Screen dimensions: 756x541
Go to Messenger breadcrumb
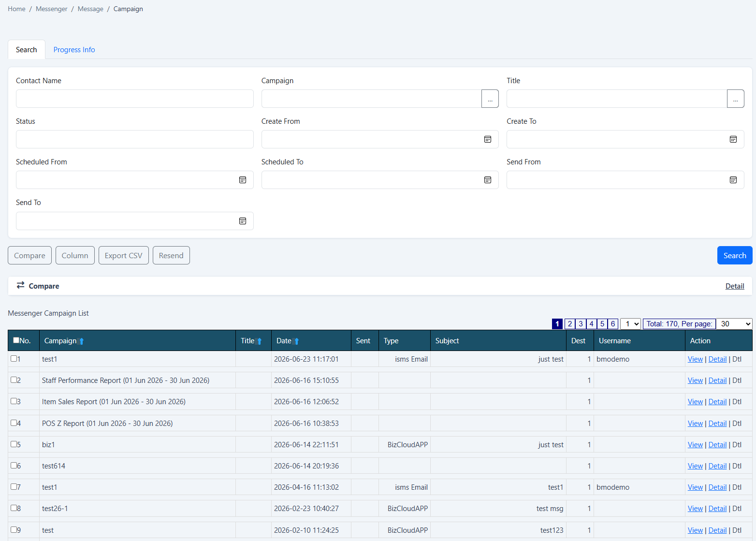coord(52,9)
